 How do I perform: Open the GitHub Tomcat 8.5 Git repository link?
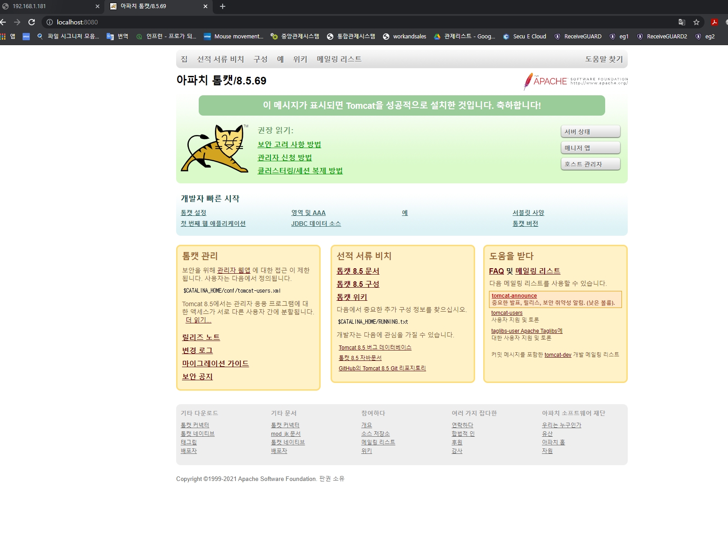pyautogui.click(x=382, y=369)
